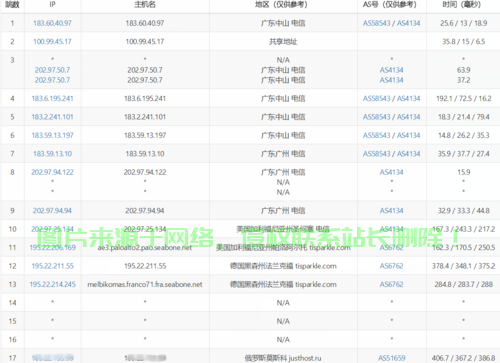Open IP link 202.97.94.122 in hop 8
Screen dimensions: 500x363
coord(52,172)
